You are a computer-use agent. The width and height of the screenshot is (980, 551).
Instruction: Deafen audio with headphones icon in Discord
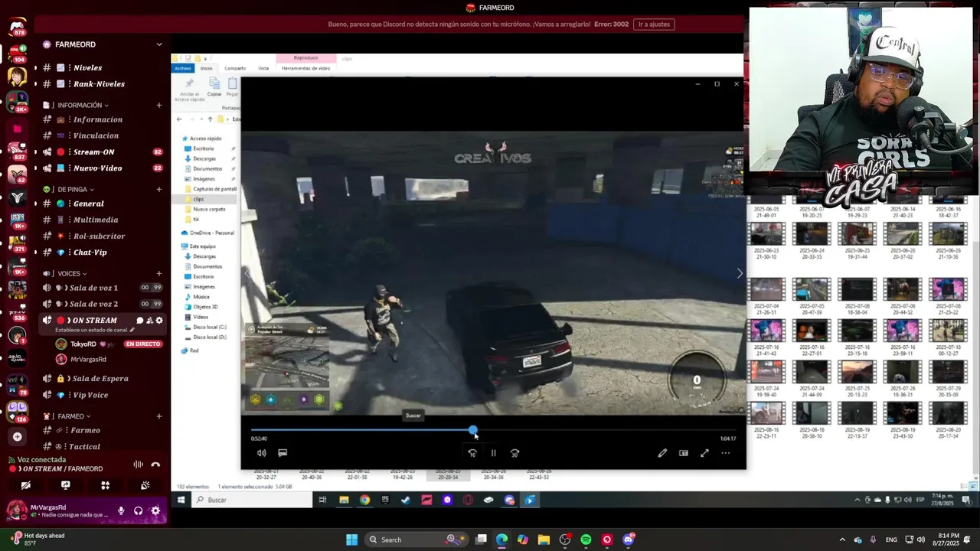[x=139, y=510]
